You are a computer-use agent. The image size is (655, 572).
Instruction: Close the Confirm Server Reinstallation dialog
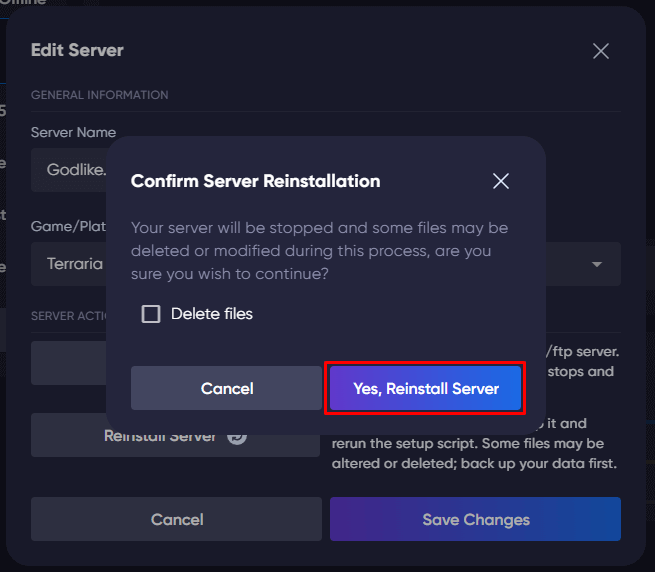(501, 181)
